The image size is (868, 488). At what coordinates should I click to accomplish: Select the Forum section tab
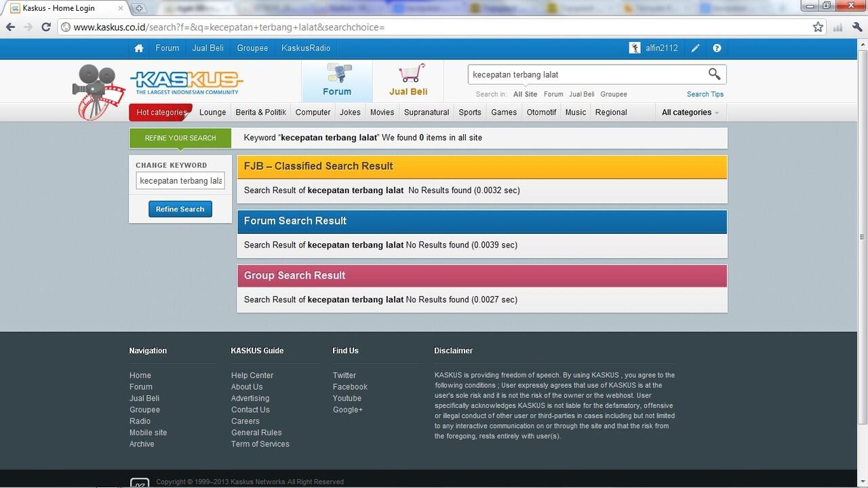337,81
